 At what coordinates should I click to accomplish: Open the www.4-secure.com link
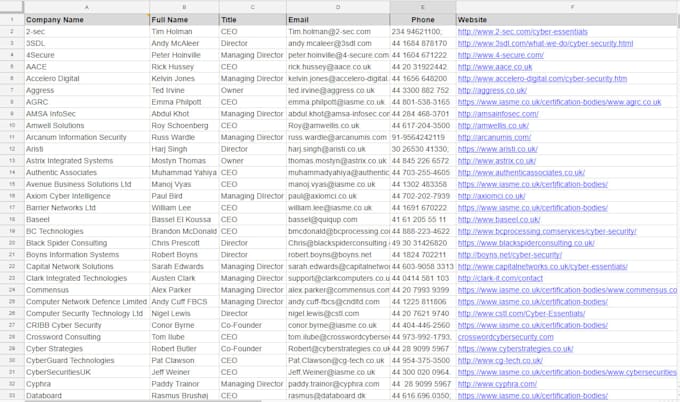[500, 55]
